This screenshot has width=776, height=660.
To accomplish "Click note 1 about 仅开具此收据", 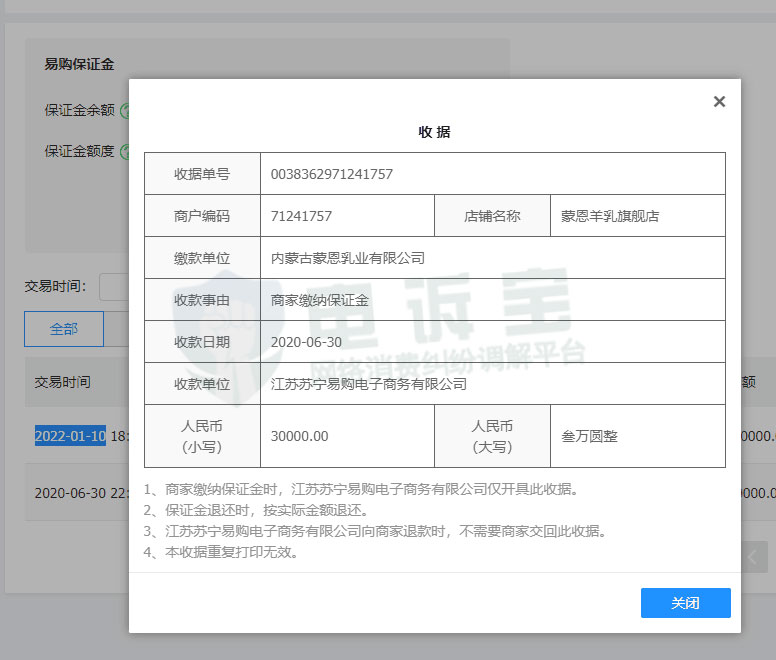I will click(361, 489).
